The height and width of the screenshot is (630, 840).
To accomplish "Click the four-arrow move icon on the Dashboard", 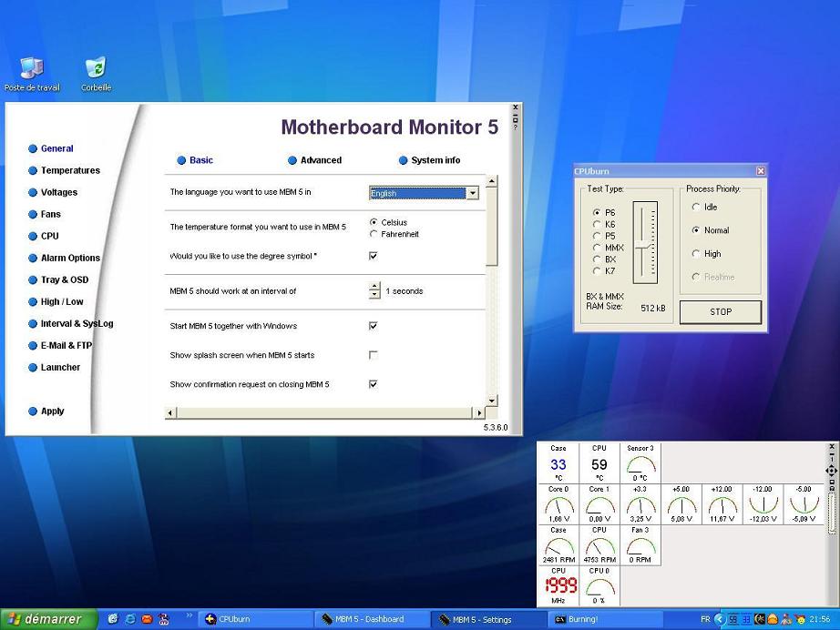I will pos(832,471).
